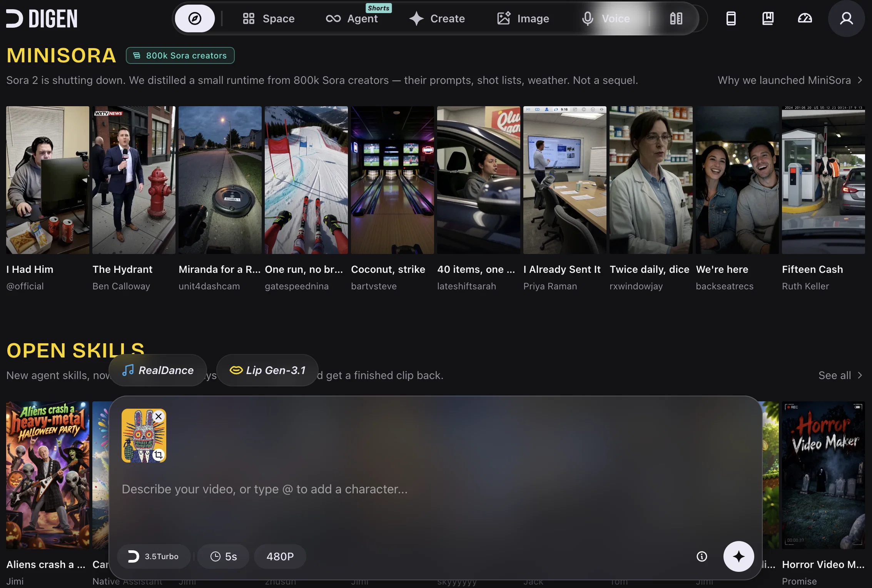Image resolution: width=872 pixels, height=588 pixels.
Task: Open the Miranda roomba video thumbnail
Action: [x=220, y=180]
